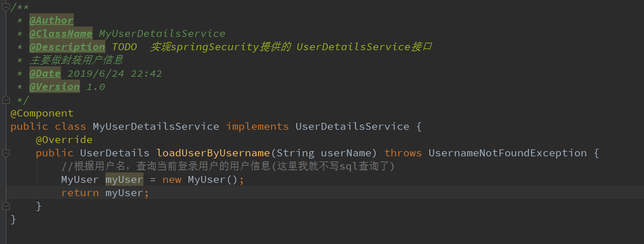Click the @Override annotation
The image size is (644, 244).
[x=64, y=140]
